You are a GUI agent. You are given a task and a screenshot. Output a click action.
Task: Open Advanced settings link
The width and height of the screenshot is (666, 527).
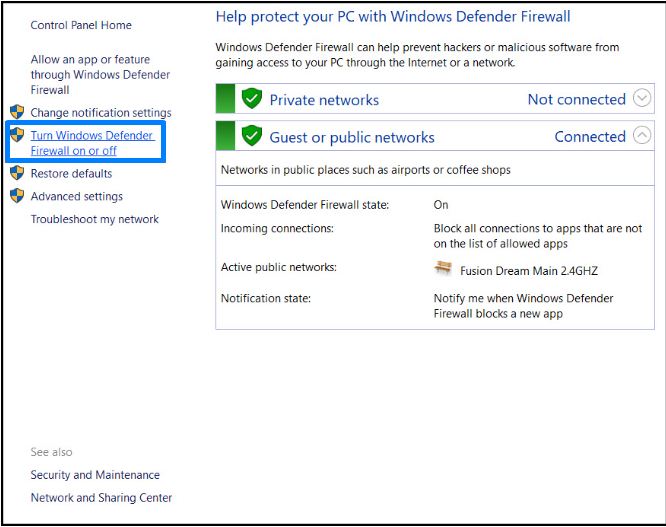pos(77,197)
